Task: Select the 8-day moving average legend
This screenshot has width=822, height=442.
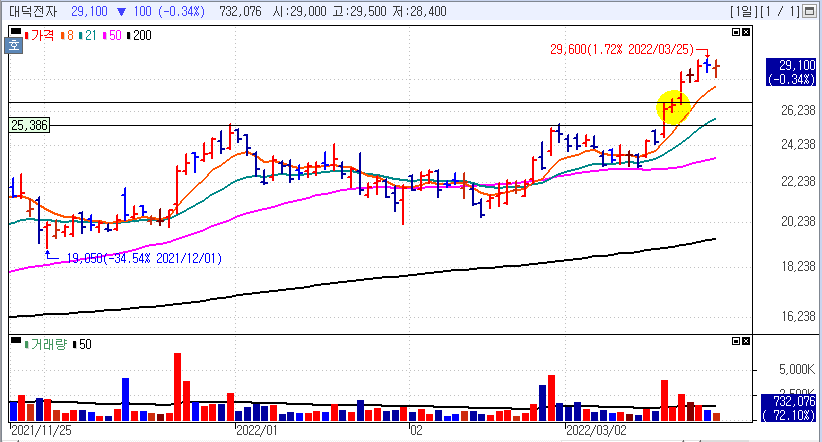Action: [68, 36]
